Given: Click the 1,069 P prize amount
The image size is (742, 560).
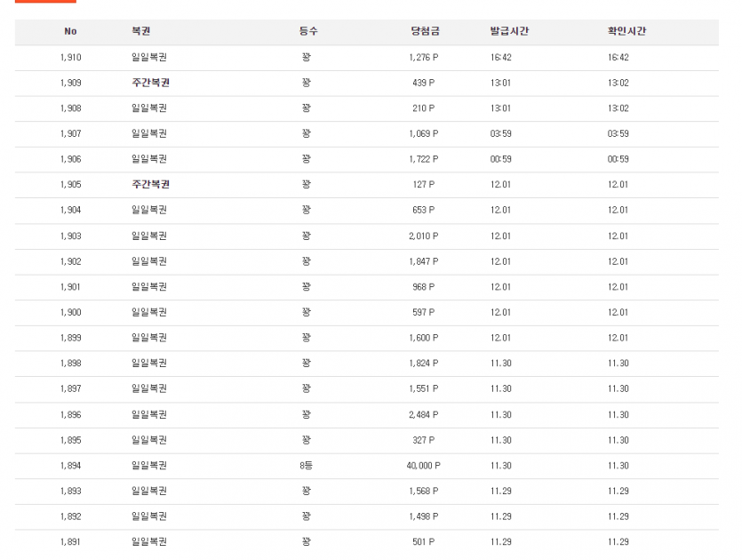Looking at the screenshot, I should tap(424, 134).
